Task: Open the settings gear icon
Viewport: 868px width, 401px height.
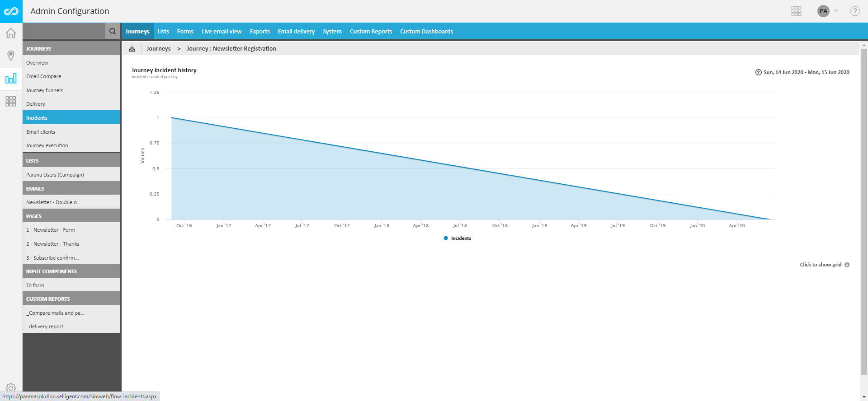Action: click(x=11, y=387)
